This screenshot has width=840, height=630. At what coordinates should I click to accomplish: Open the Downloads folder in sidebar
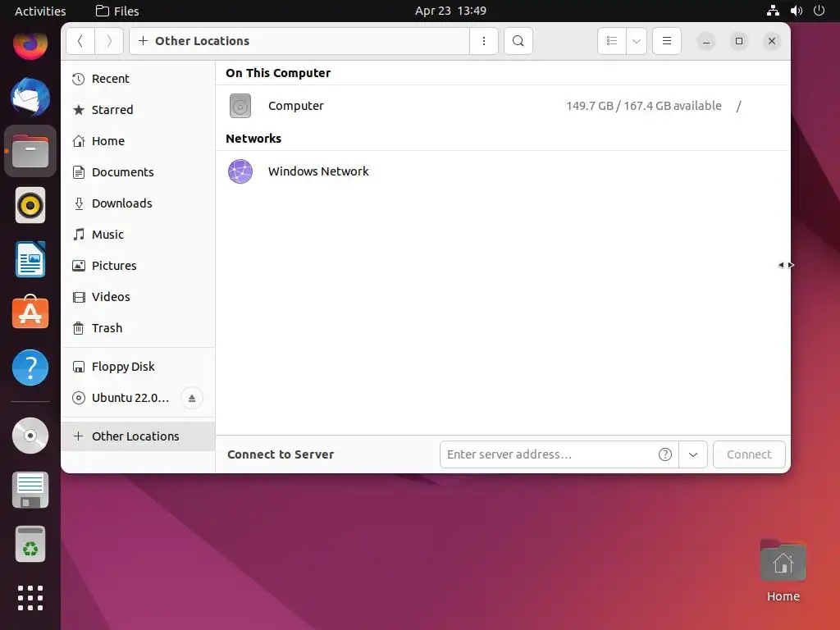click(x=138, y=203)
